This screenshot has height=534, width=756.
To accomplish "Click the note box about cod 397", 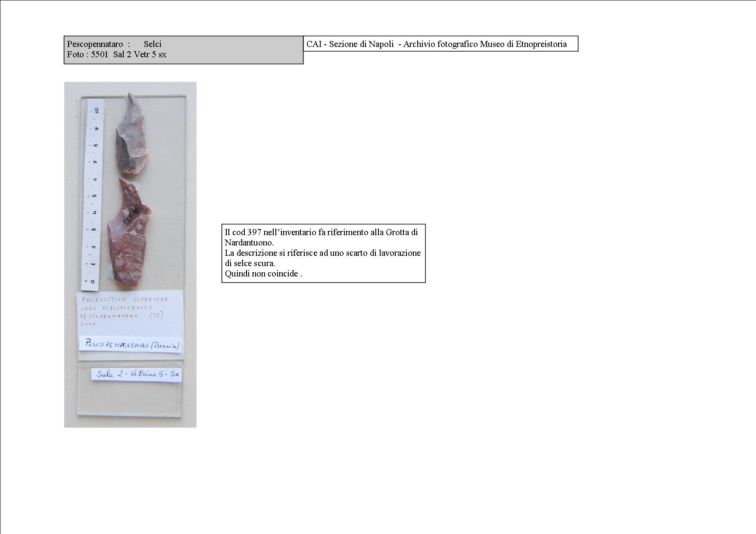I will [324, 253].
